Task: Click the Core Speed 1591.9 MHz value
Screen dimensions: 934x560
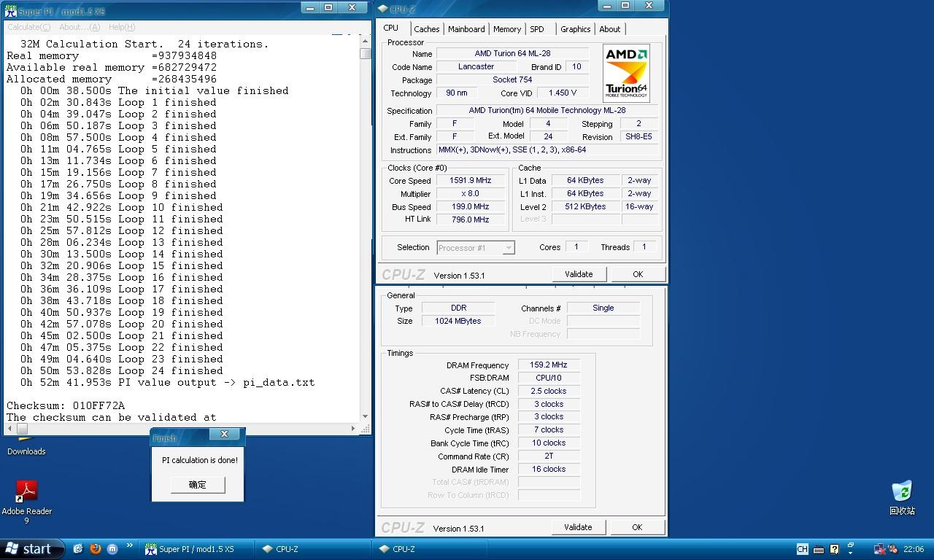Action: tap(471, 181)
